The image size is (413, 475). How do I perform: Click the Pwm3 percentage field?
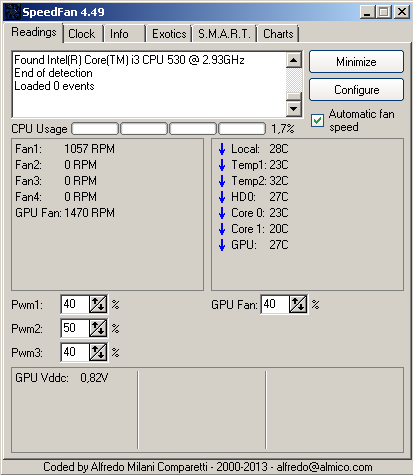(x=75, y=352)
